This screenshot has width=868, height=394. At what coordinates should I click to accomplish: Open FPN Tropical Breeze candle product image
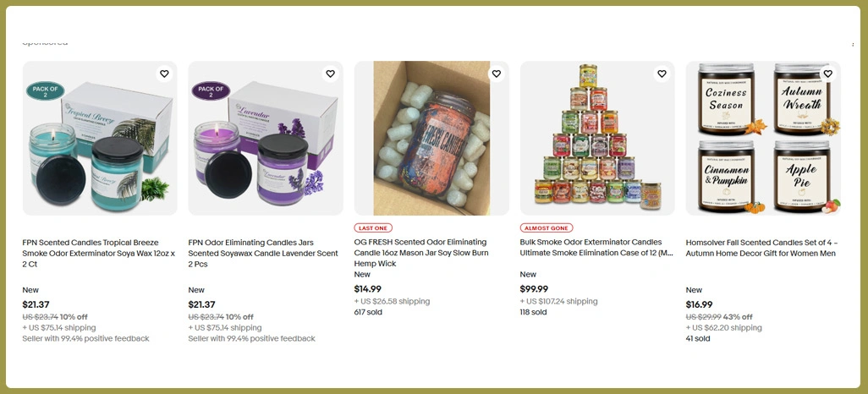pos(100,138)
